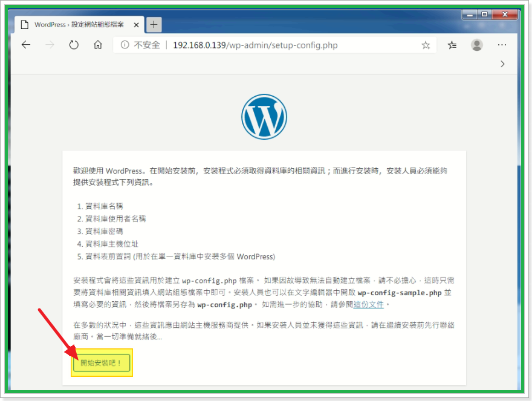Reload the page with the refresh icon
The height and width of the screenshot is (401, 532).
click(x=74, y=45)
